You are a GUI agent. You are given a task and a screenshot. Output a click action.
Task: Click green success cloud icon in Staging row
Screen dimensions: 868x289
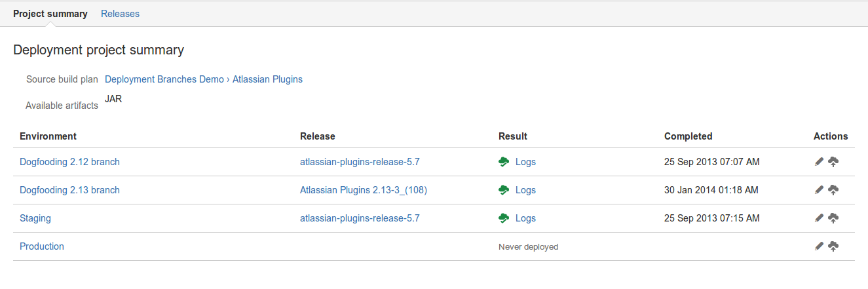click(x=504, y=218)
